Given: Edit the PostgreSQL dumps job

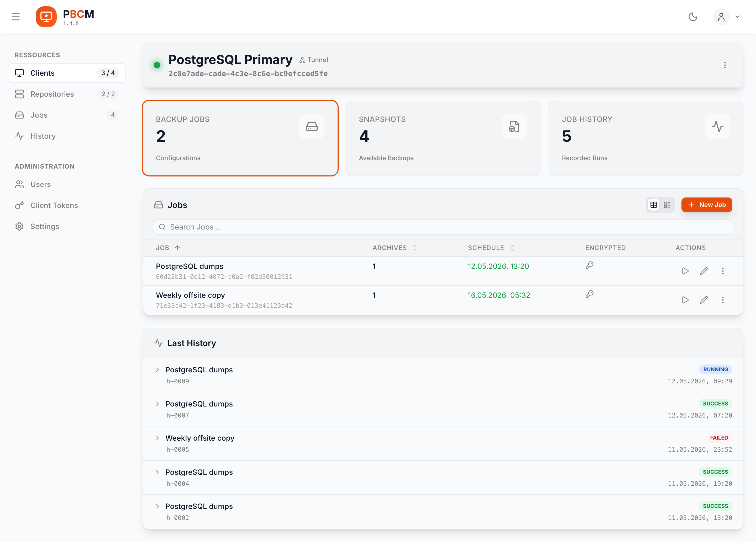Looking at the screenshot, I should [704, 271].
